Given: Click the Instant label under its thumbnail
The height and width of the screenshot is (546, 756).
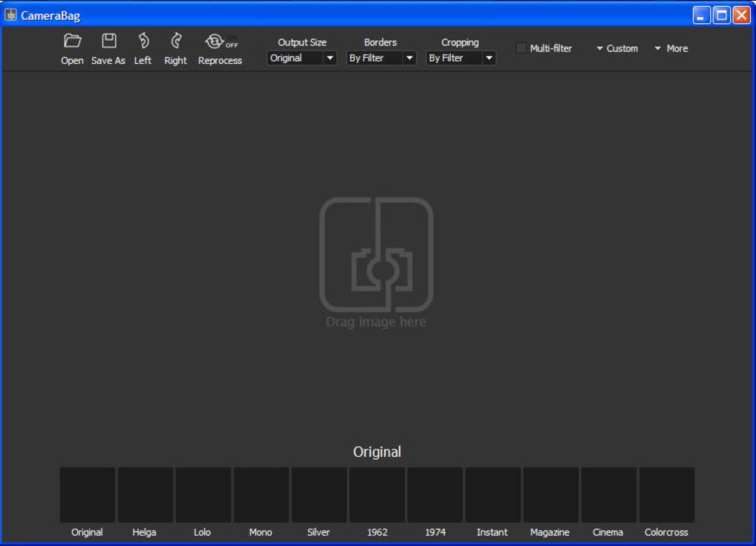Looking at the screenshot, I should click(492, 532).
